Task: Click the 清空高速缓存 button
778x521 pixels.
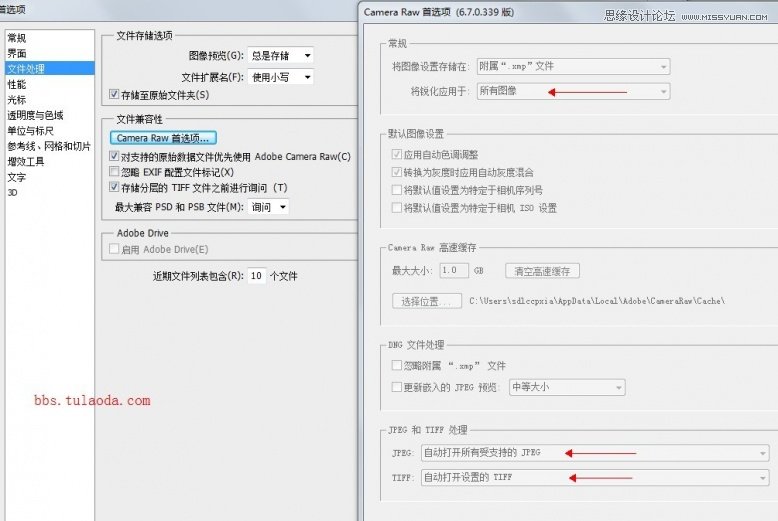Action: coord(542,271)
